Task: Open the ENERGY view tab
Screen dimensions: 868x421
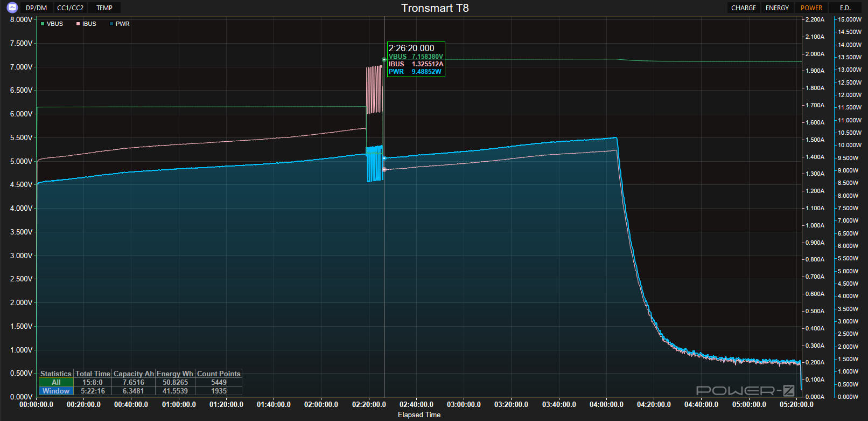Action: (777, 8)
